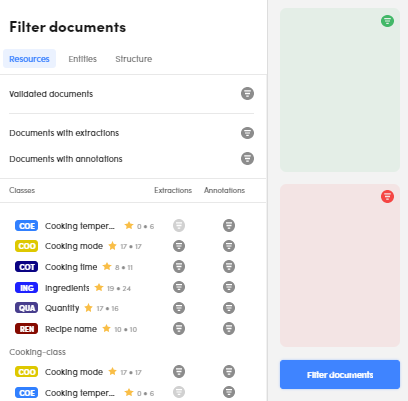Click the star next to Recipe name
408x401 pixels.
pos(106,328)
